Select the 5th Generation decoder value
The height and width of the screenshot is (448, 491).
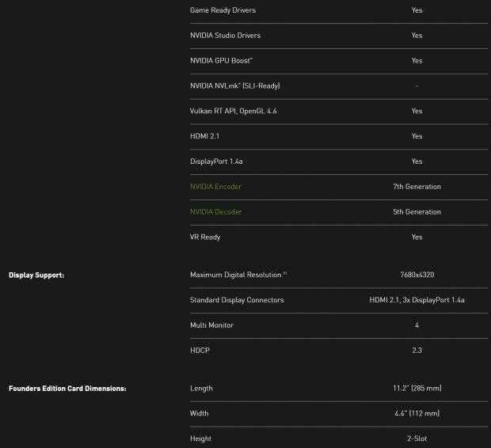point(417,212)
